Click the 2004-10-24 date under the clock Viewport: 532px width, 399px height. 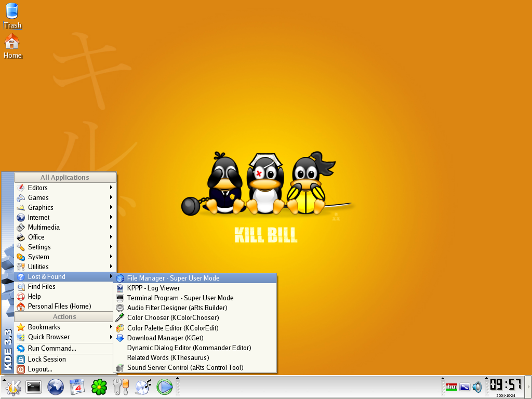coord(506,395)
